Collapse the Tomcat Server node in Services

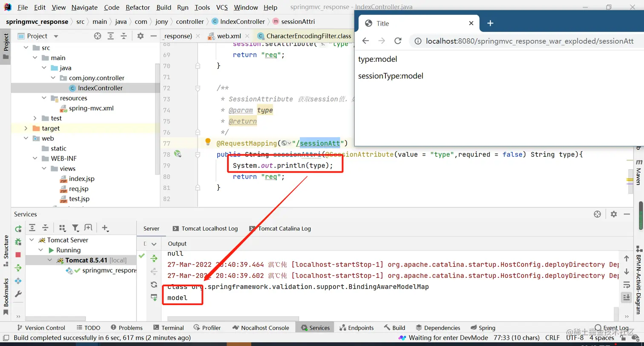click(32, 240)
